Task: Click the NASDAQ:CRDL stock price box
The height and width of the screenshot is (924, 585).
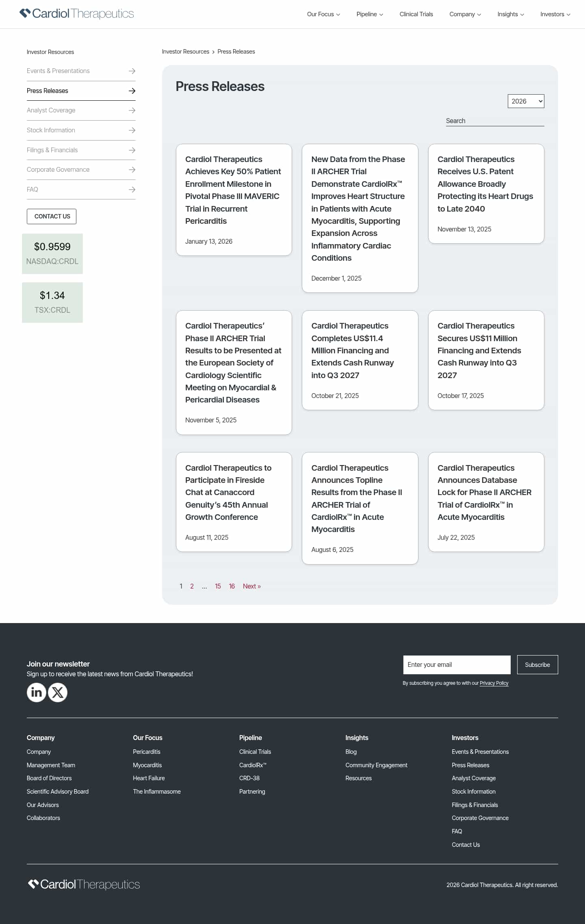Action: 52,253
